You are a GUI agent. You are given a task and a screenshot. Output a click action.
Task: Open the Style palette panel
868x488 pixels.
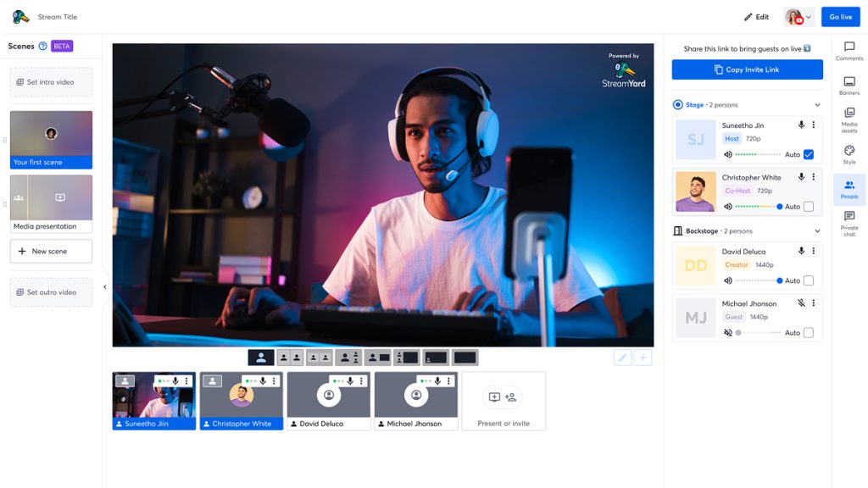coord(849,152)
